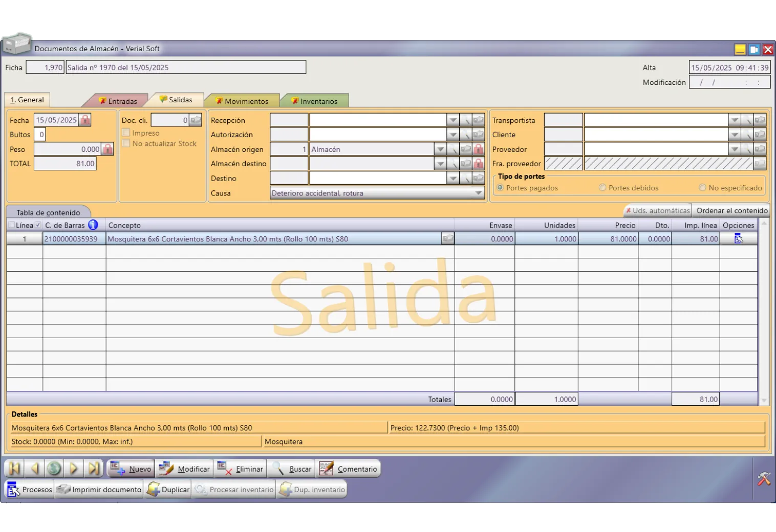The image size is (776, 532).
Task: Click the lock icon next to Peso field
Action: coord(107,149)
